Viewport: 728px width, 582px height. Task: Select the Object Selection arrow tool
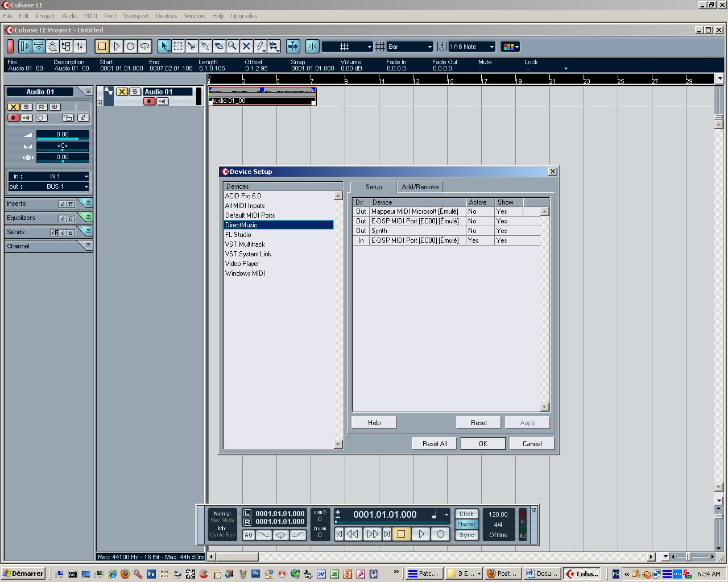[x=164, y=47]
